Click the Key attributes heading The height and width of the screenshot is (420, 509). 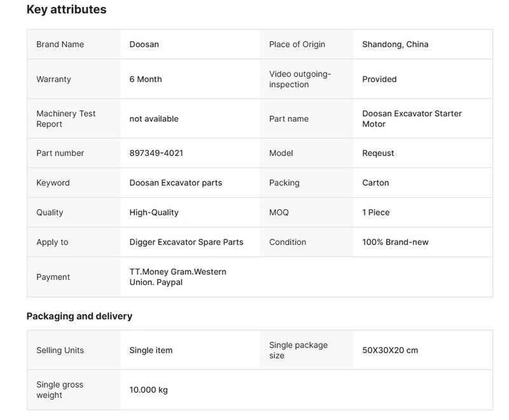click(x=66, y=10)
